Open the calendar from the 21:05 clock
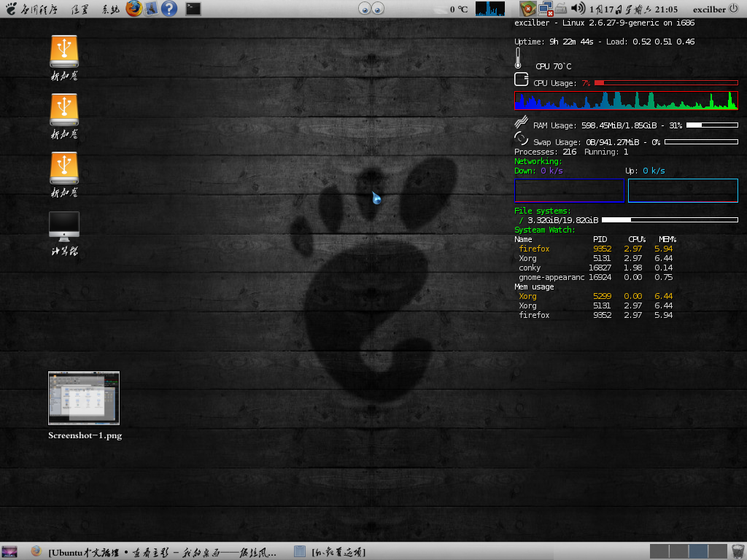The image size is (747, 560). [x=633, y=9]
